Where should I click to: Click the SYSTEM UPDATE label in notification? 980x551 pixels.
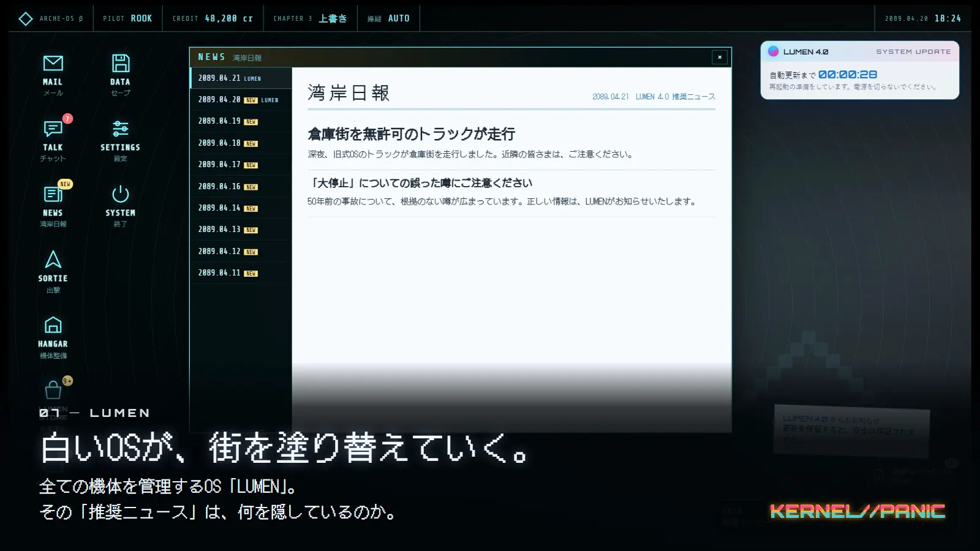click(913, 52)
